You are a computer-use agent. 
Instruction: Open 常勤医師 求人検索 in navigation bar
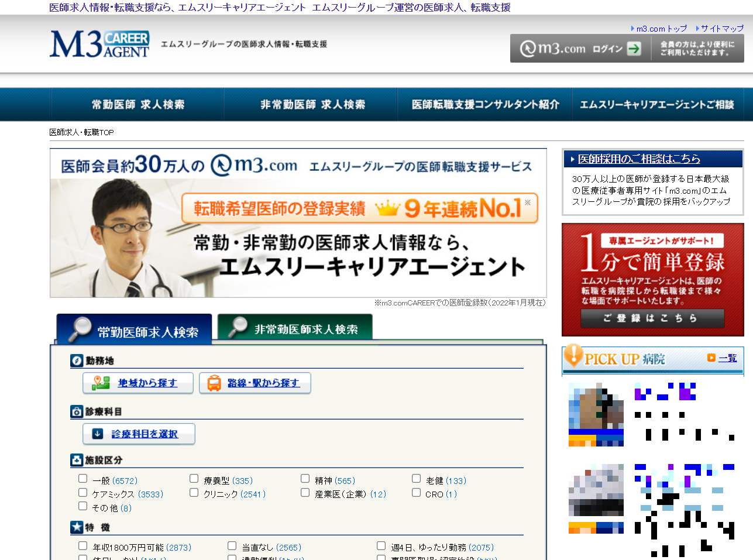pos(137,105)
